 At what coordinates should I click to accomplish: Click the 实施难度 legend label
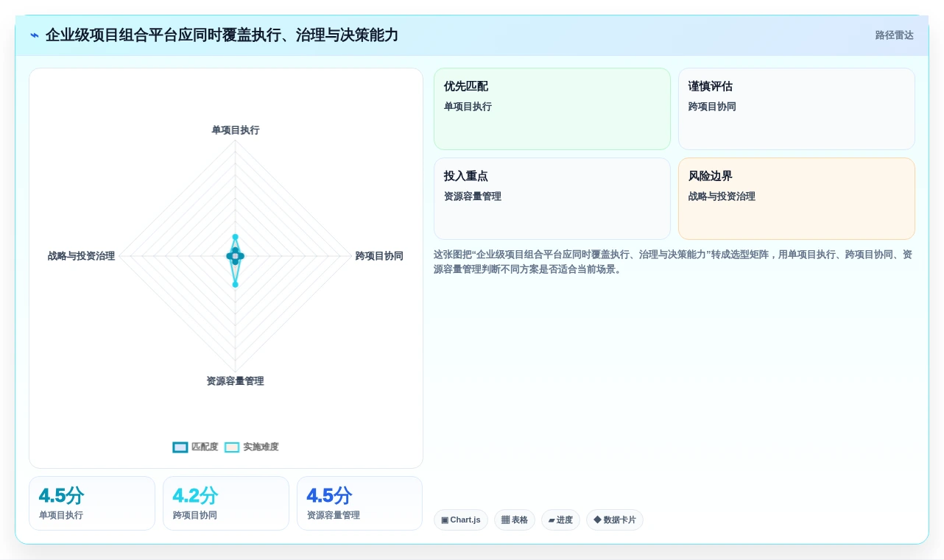(x=261, y=447)
